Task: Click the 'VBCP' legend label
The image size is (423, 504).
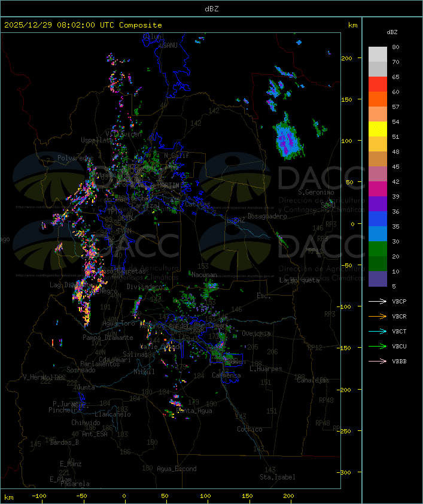Action: [399, 302]
